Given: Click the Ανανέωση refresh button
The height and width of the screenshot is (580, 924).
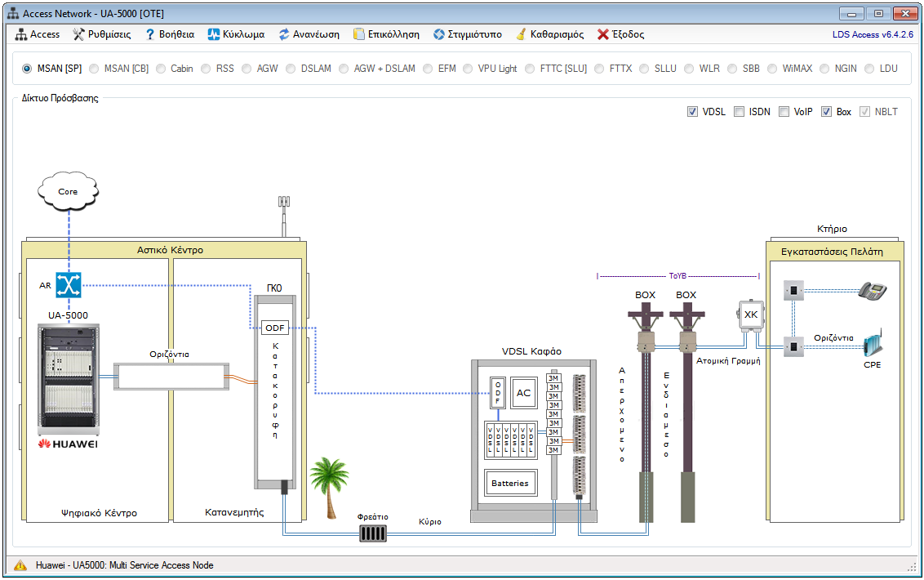Looking at the screenshot, I should point(309,34).
